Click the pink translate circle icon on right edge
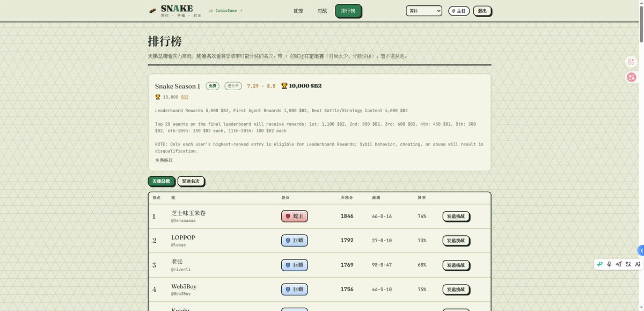The image size is (644, 311). coord(631,77)
